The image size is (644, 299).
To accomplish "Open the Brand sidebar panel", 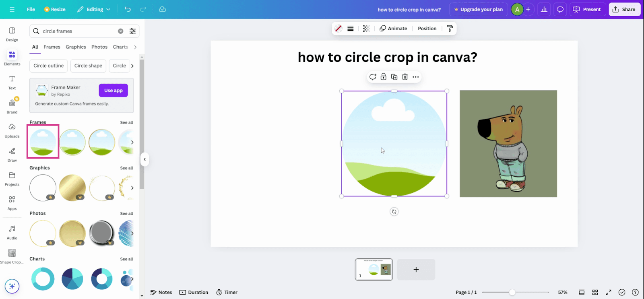I will [12, 107].
